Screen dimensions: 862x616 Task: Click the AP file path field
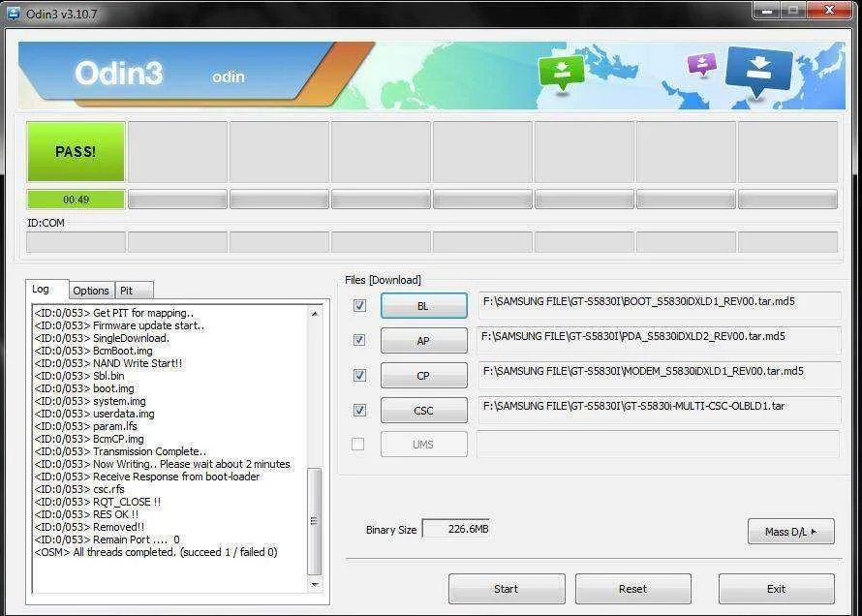click(x=660, y=340)
